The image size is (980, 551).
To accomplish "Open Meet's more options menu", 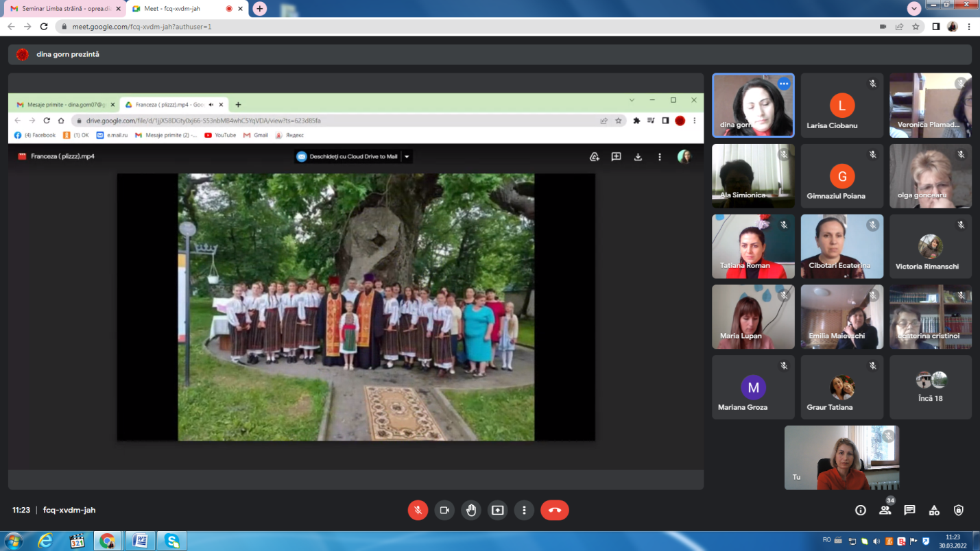I will pos(524,510).
